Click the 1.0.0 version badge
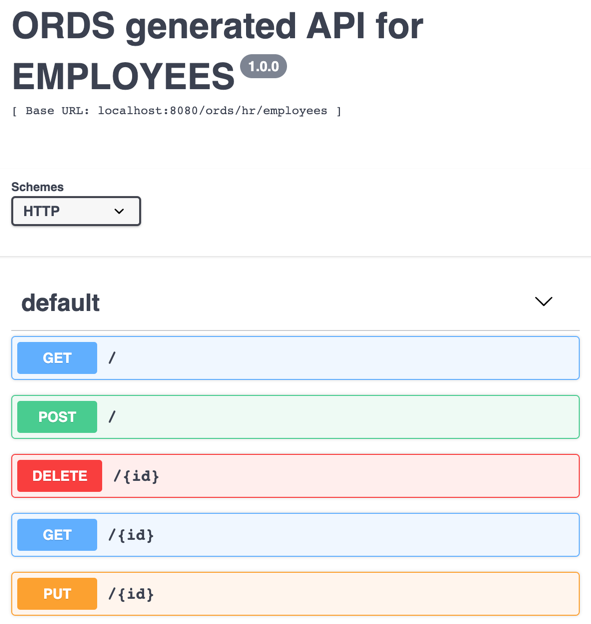This screenshot has height=624, width=591. point(263,66)
